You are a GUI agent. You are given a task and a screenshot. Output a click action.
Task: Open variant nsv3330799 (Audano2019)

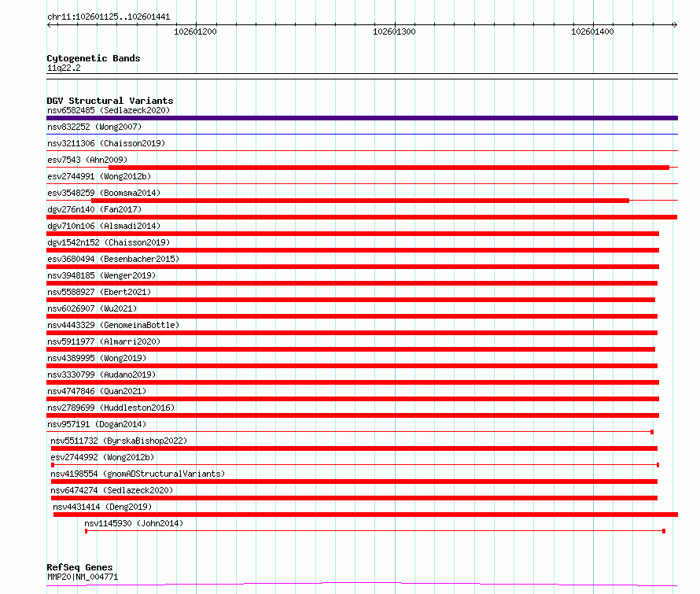(101, 374)
